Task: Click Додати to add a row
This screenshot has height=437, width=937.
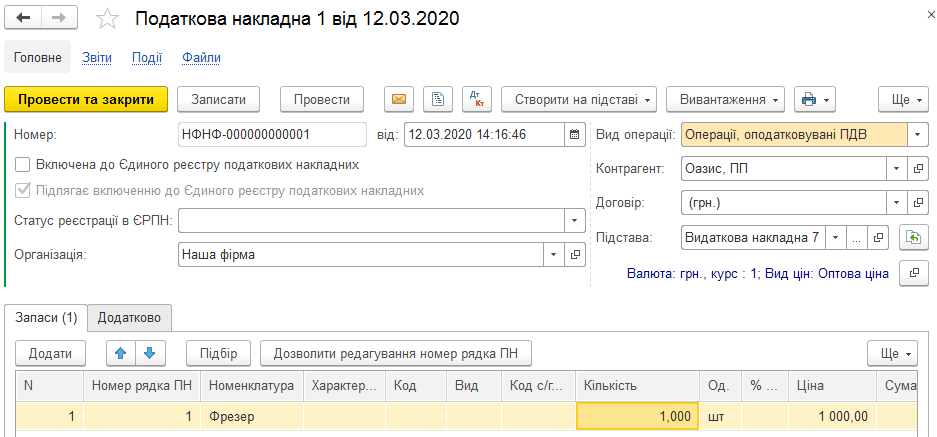Action: coord(50,353)
